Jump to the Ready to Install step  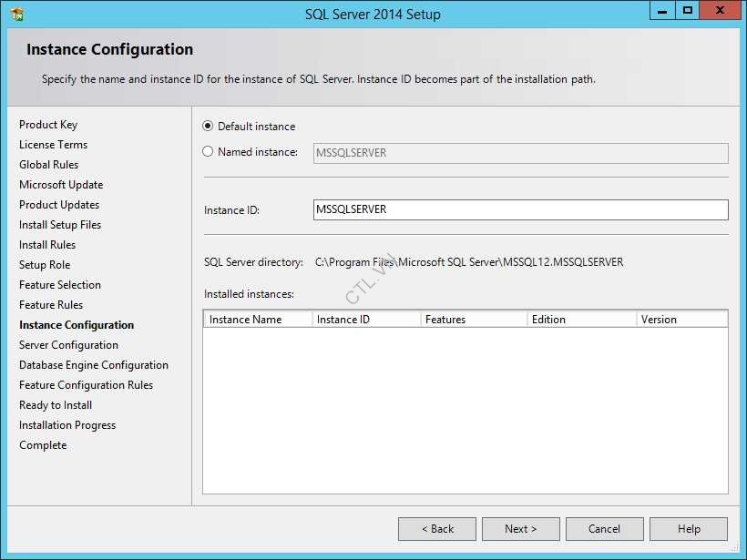click(x=55, y=404)
